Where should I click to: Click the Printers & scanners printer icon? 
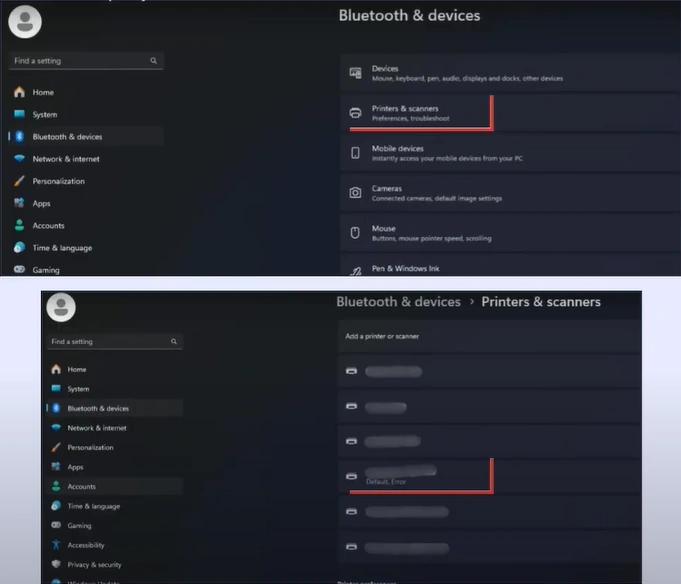[x=355, y=113]
